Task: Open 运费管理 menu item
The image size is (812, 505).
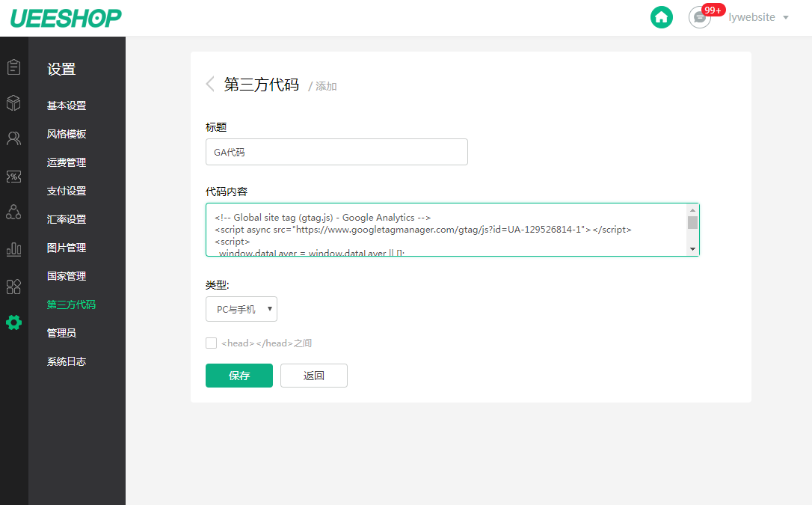Action: [x=67, y=162]
